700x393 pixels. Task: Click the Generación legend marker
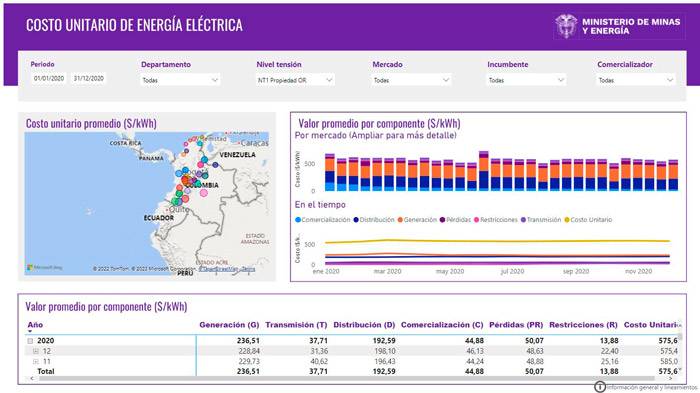tap(400, 220)
